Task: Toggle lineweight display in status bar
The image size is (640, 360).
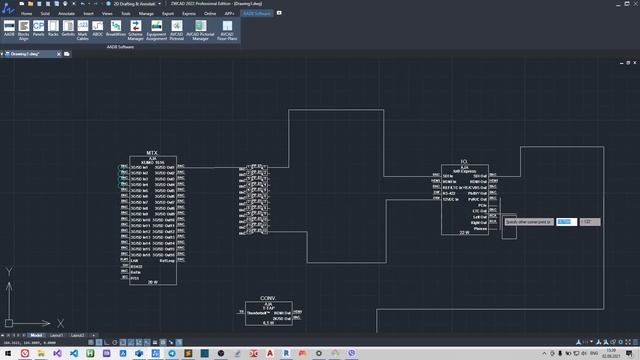Action: 155,342
